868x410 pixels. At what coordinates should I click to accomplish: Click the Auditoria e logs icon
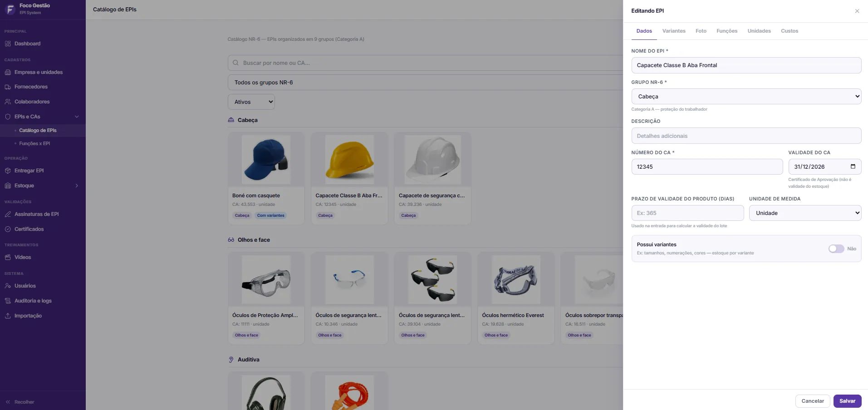point(8,301)
